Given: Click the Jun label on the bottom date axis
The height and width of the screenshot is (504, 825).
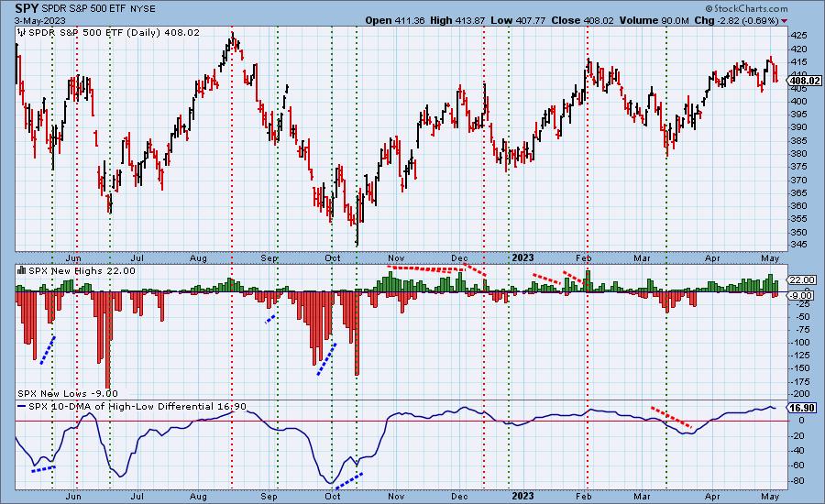Looking at the screenshot, I should 73,497.
